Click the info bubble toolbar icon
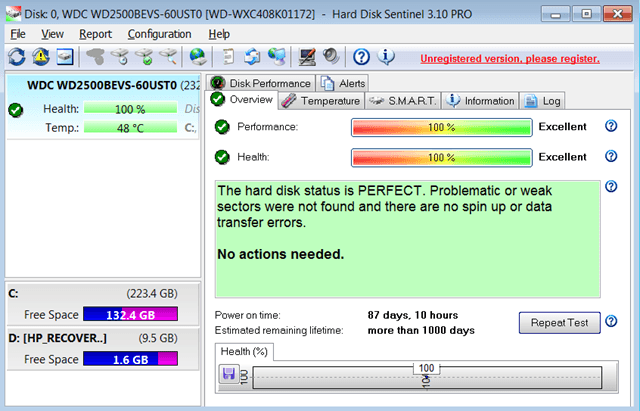This screenshot has height=411, width=640. [386, 57]
